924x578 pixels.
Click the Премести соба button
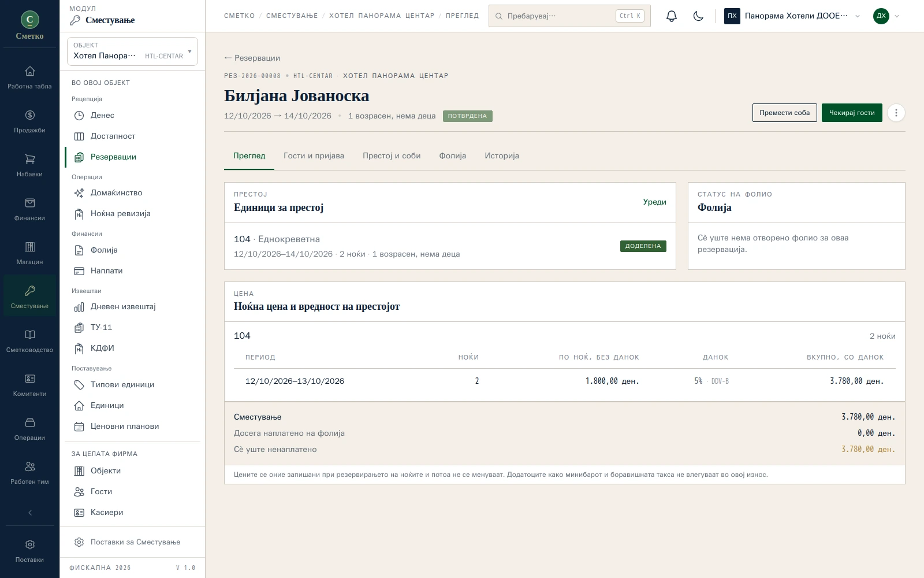click(784, 113)
